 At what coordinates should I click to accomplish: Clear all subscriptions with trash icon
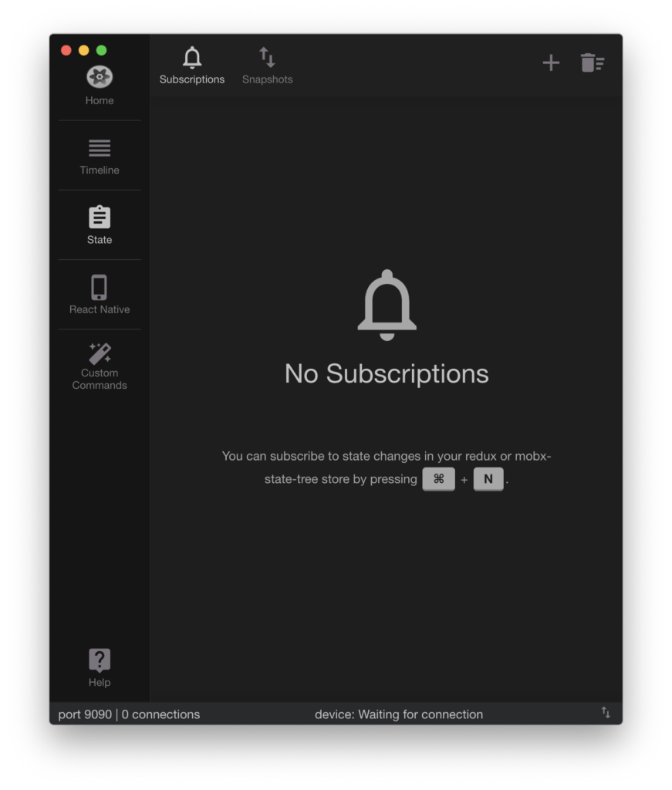coord(593,63)
